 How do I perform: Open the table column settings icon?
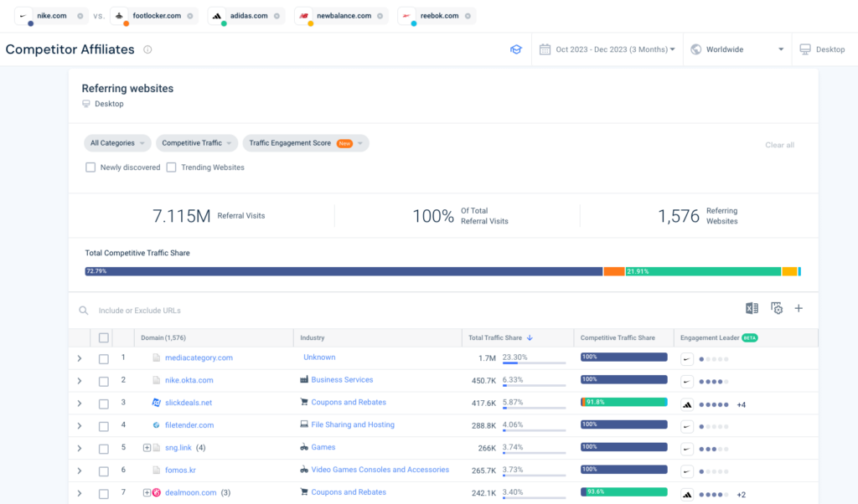tap(776, 309)
